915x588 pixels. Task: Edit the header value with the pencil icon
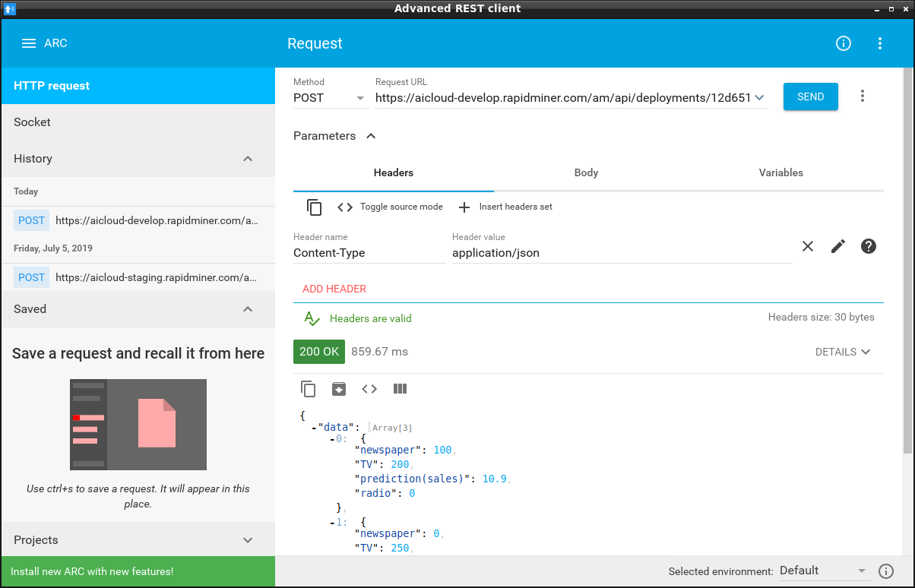(x=838, y=246)
